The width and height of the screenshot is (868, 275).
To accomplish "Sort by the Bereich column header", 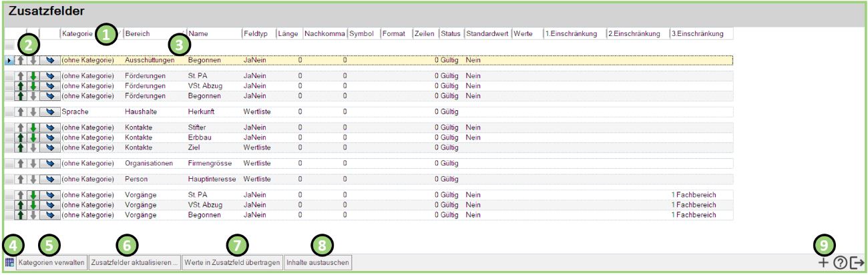I will click(x=138, y=33).
